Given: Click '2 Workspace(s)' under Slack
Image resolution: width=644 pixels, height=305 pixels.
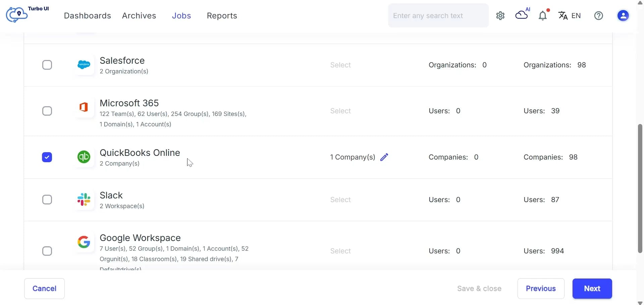Looking at the screenshot, I should [x=122, y=206].
